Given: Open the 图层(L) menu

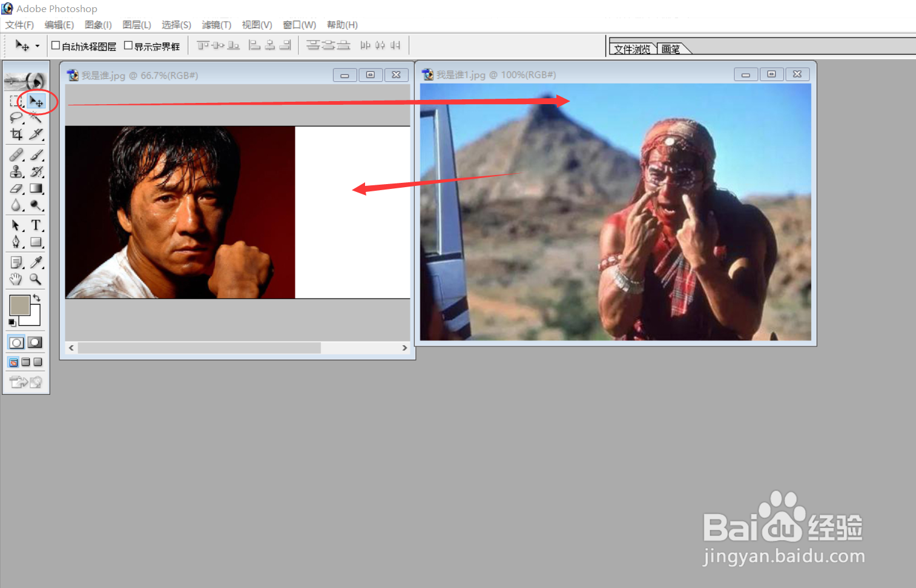Looking at the screenshot, I should 137,25.
